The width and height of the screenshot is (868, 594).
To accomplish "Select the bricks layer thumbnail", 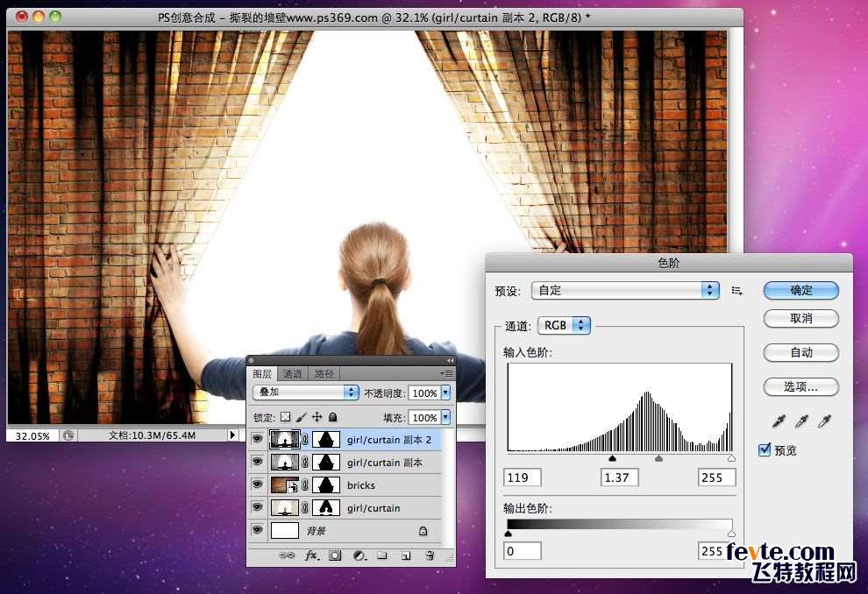I will [x=285, y=485].
